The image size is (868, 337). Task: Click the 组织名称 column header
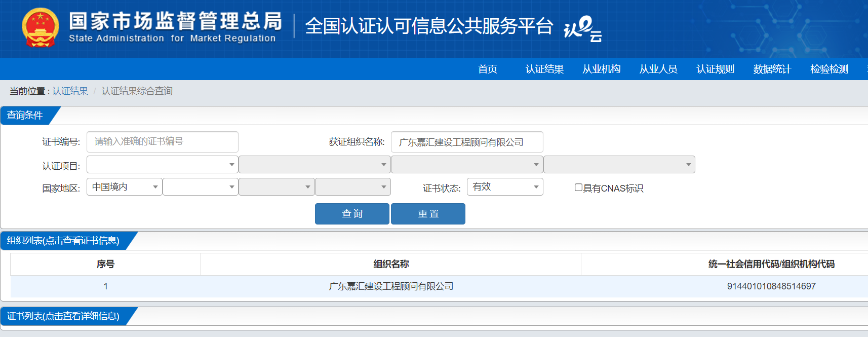(x=391, y=264)
